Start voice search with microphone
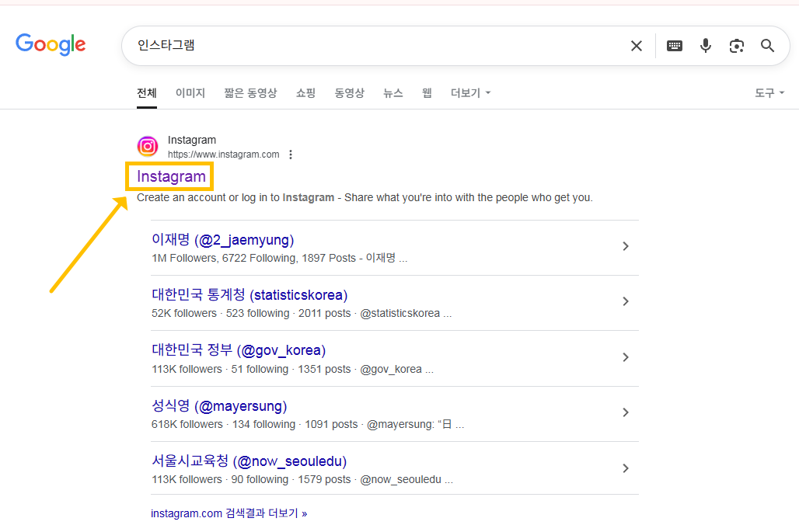 pos(705,46)
